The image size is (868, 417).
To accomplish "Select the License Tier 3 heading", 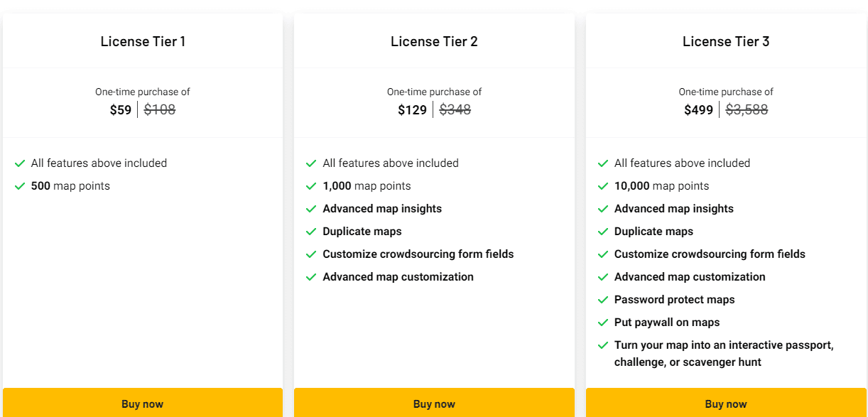I will click(x=726, y=41).
